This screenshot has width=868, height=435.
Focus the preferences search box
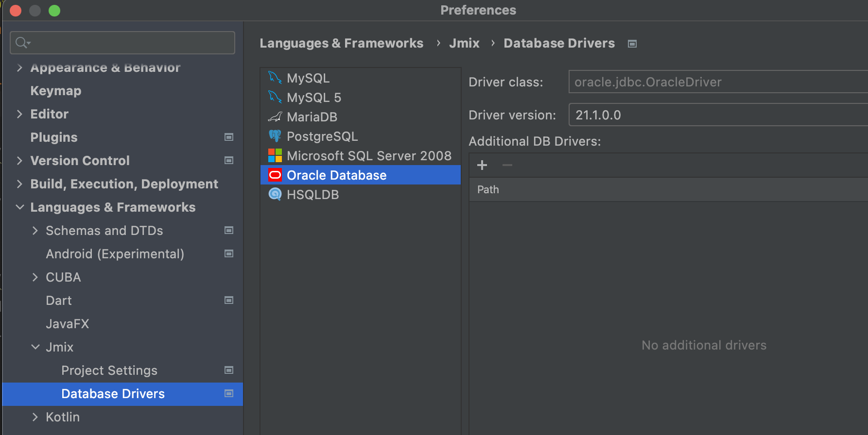(122, 43)
